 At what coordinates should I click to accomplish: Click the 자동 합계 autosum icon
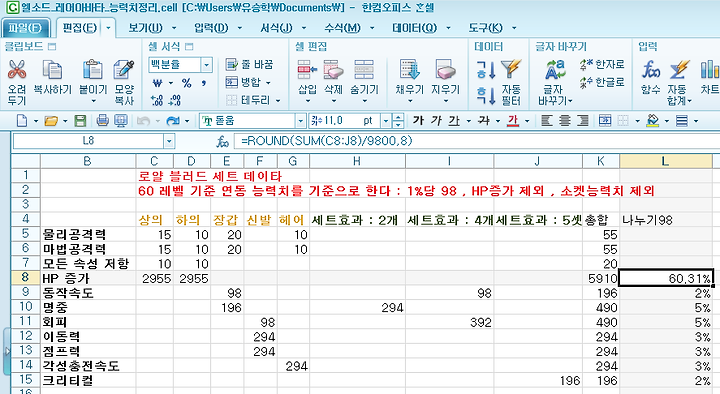point(679,70)
